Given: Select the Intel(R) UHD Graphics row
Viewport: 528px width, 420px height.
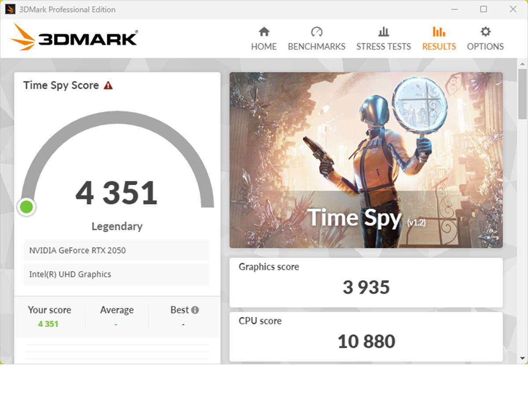Looking at the screenshot, I should [117, 274].
